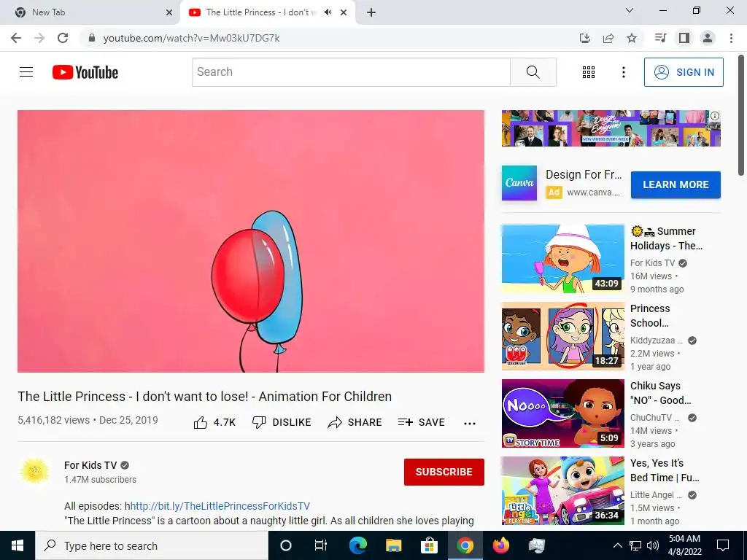Pause the balloon video player
This screenshot has width=747, height=560.
[x=251, y=241]
